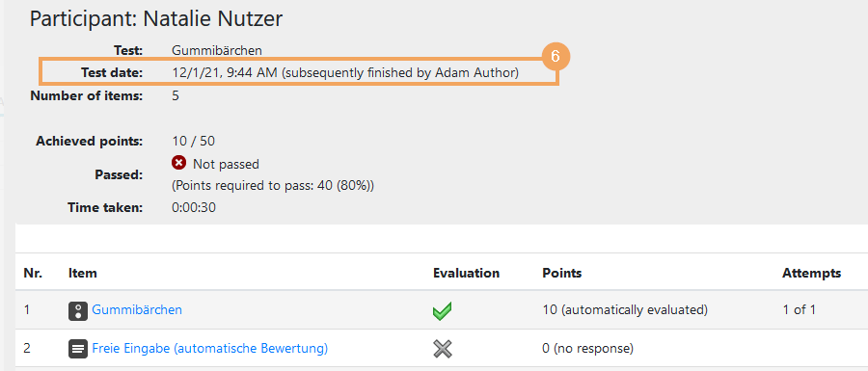Click the 10 (automatically evaluated) points cell
This screenshot has height=371, width=868.
click(625, 309)
